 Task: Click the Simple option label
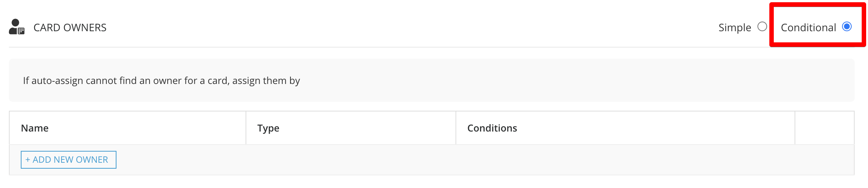coord(734,27)
